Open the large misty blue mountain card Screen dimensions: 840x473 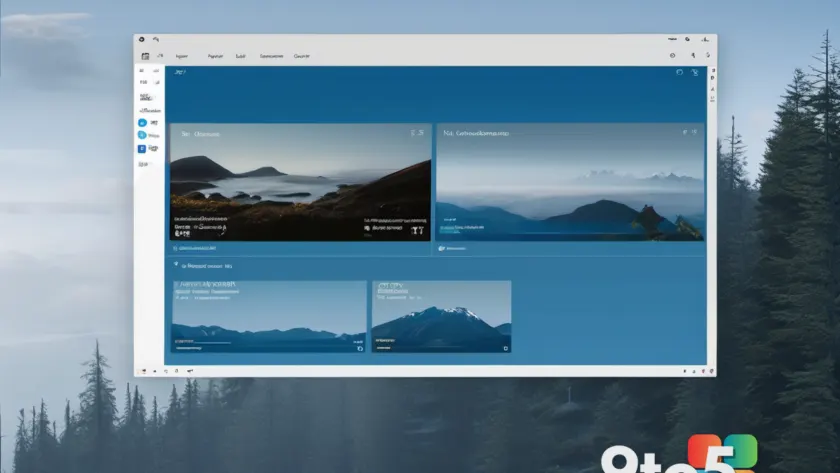point(570,182)
